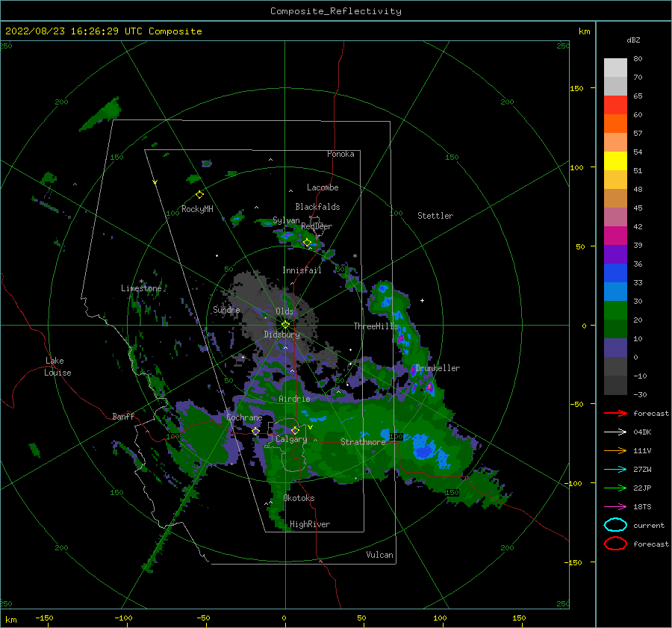Click the Okotoks town label
This screenshot has width=672, height=628.
tap(299, 498)
